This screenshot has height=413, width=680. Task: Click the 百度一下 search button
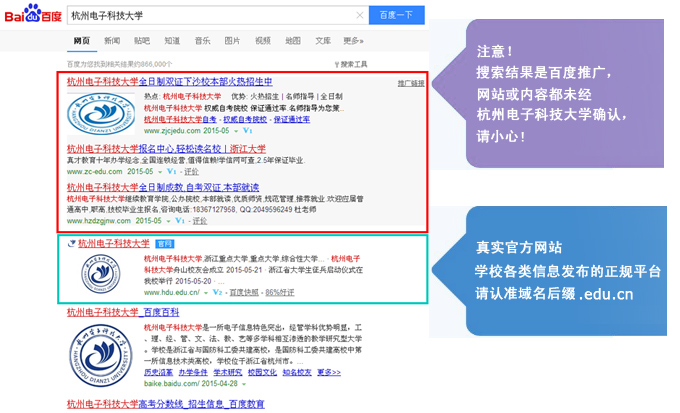point(396,15)
